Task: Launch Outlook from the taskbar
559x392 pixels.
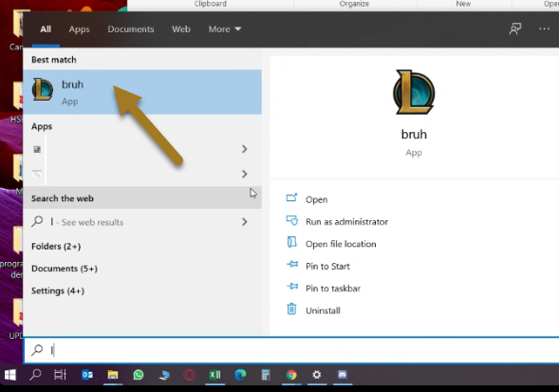Action: [x=87, y=375]
